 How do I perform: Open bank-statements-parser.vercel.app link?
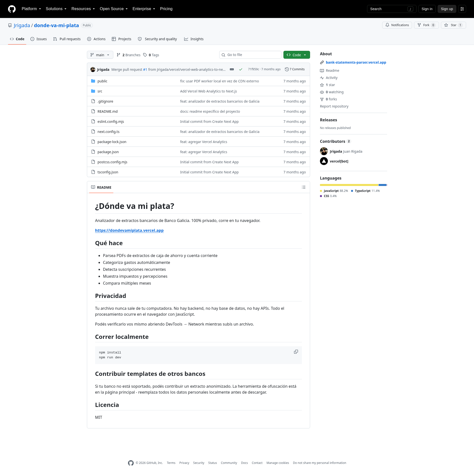click(356, 63)
